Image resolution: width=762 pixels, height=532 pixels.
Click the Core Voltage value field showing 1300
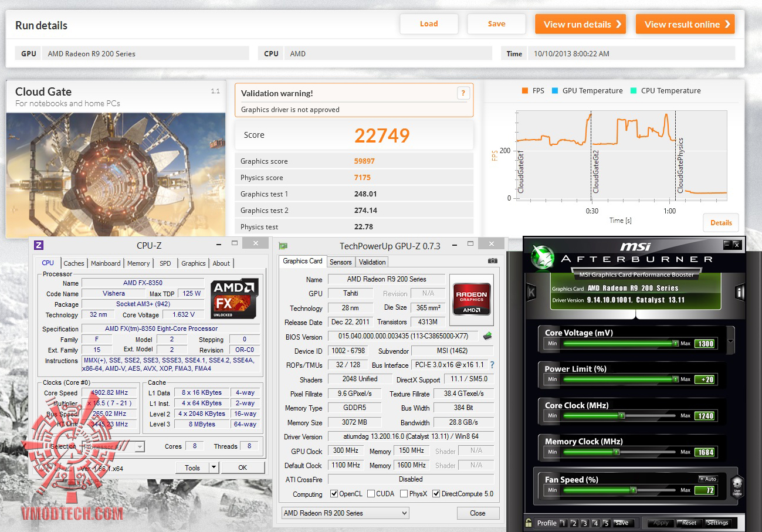point(705,344)
